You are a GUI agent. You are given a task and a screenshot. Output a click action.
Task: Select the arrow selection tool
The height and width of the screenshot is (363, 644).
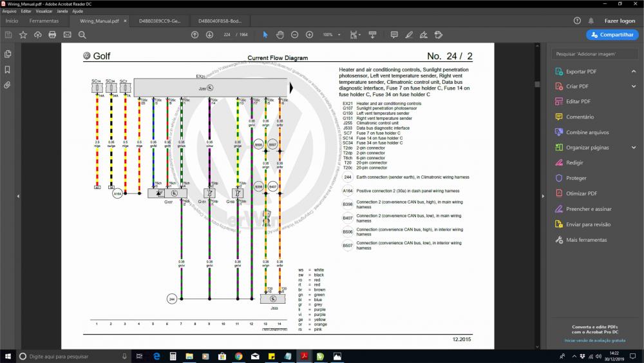tap(265, 35)
